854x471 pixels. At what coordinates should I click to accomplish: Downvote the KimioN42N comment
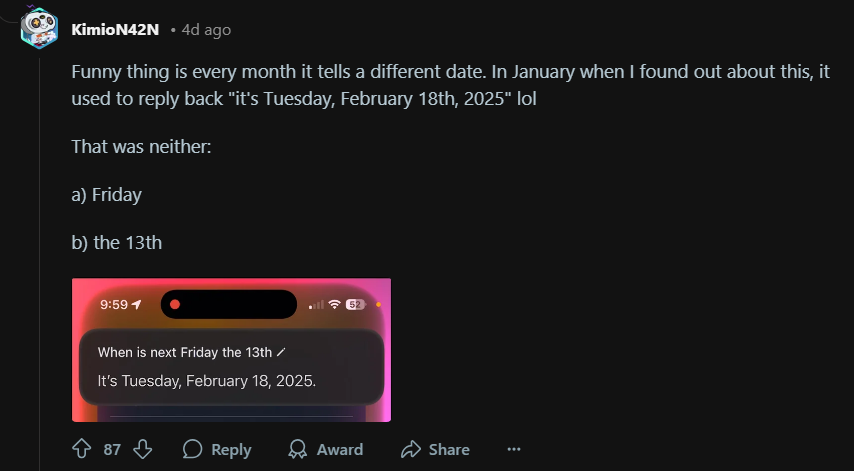(143, 449)
